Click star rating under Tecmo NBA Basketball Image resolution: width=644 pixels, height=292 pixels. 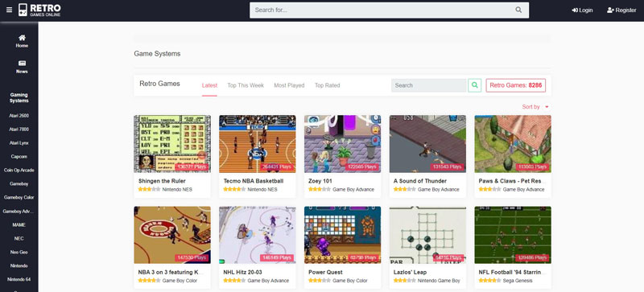[x=234, y=190]
